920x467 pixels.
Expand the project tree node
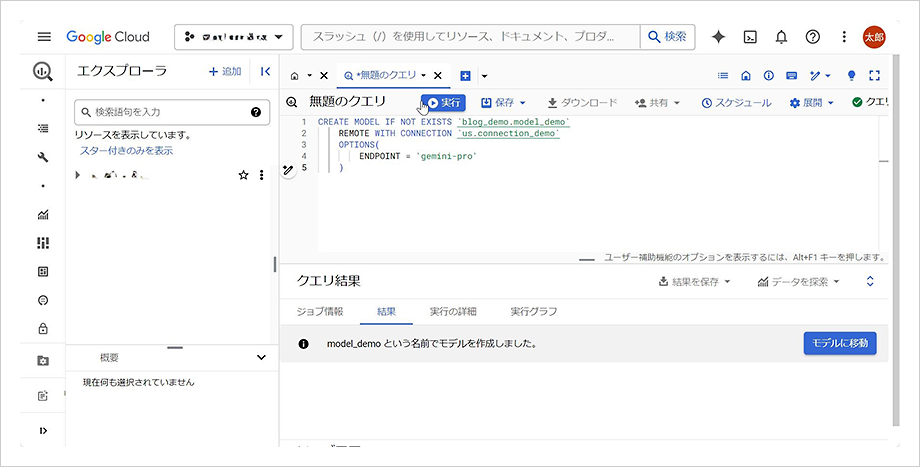point(77,175)
